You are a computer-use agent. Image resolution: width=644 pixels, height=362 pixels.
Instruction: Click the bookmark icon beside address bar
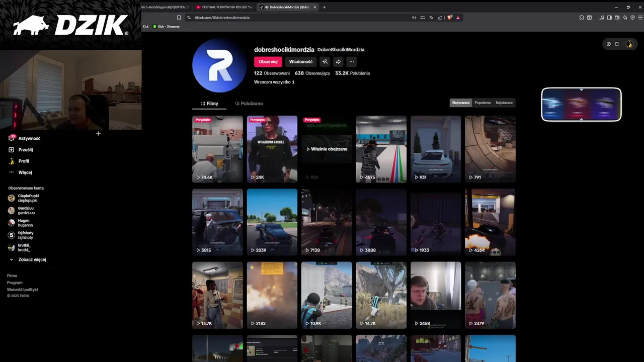click(x=179, y=18)
